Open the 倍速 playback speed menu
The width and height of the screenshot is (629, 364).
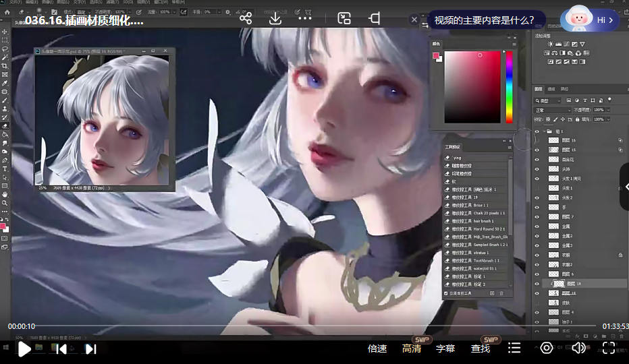tap(377, 348)
